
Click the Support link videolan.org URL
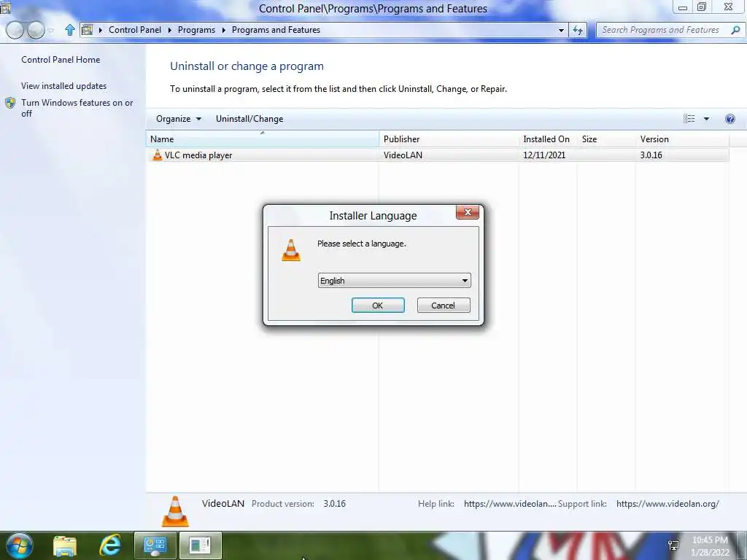click(x=667, y=504)
